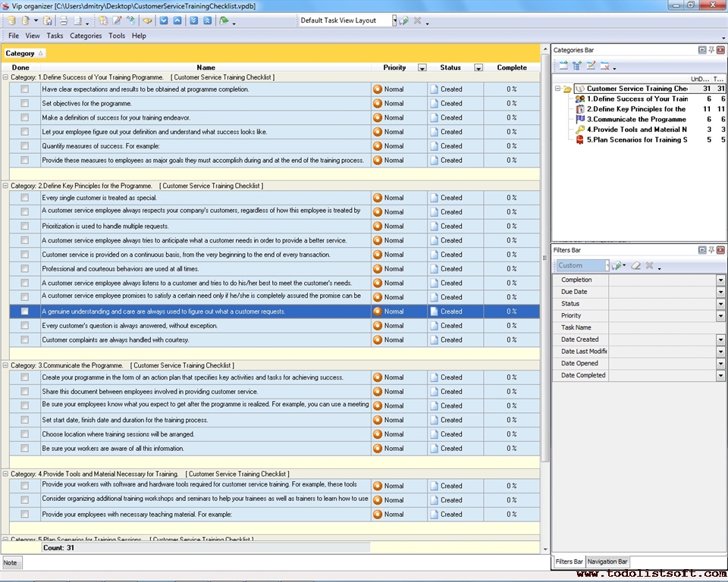Click the print icon in main toolbar
The width and height of the screenshot is (728, 582).
64,20
